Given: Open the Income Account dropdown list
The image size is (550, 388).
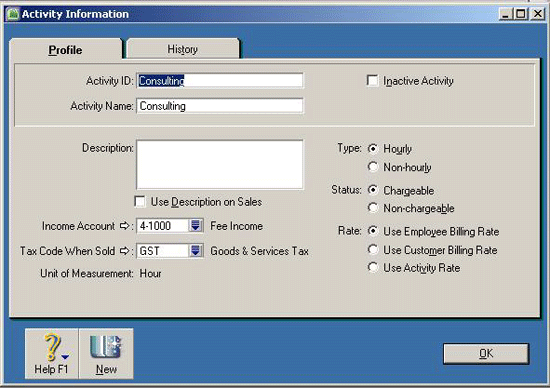Looking at the screenshot, I should coord(195,226).
